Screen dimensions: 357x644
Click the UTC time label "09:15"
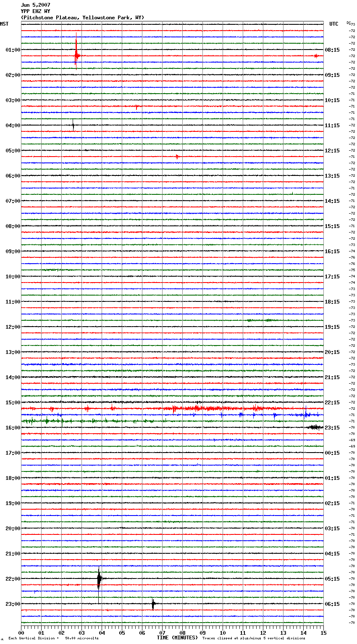pos(332,75)
